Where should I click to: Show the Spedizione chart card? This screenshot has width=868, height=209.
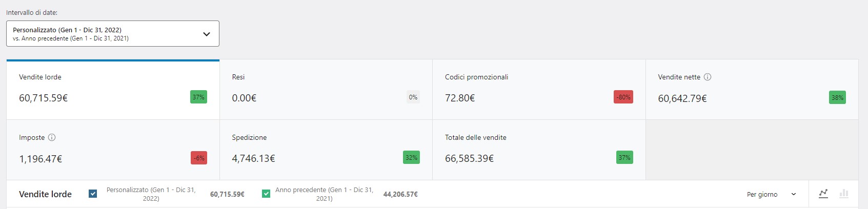(x=326, y=150)
